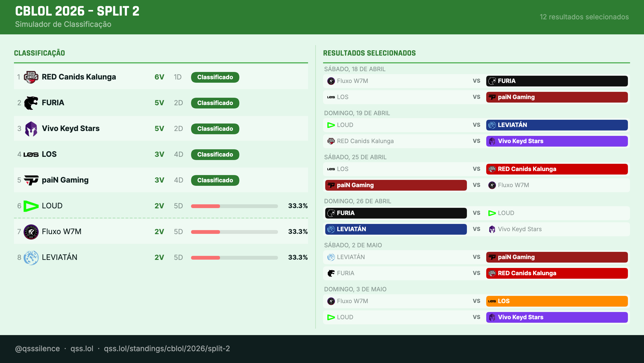Open the RESULTADOS SELECIONADOS section

click(x=369, y=53)
